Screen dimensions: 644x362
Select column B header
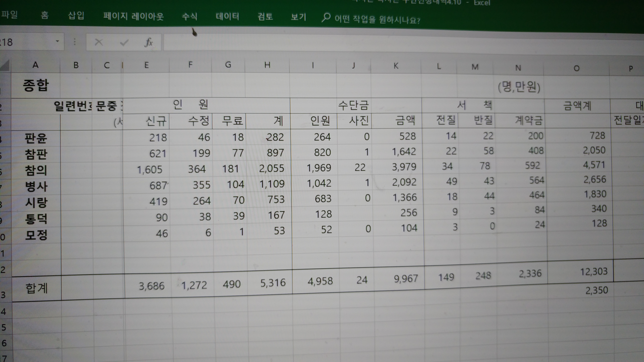click(x=76, y=65)
